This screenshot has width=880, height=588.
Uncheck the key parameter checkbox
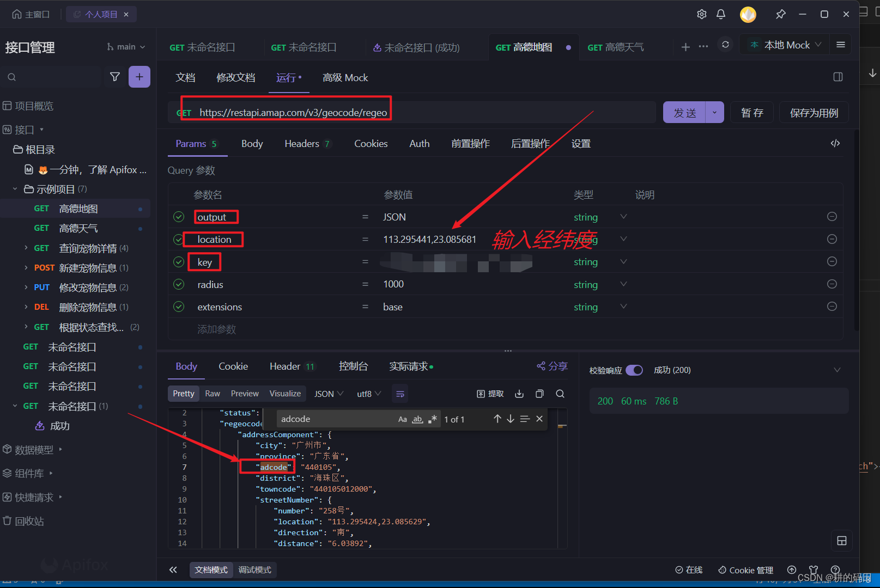179,262
